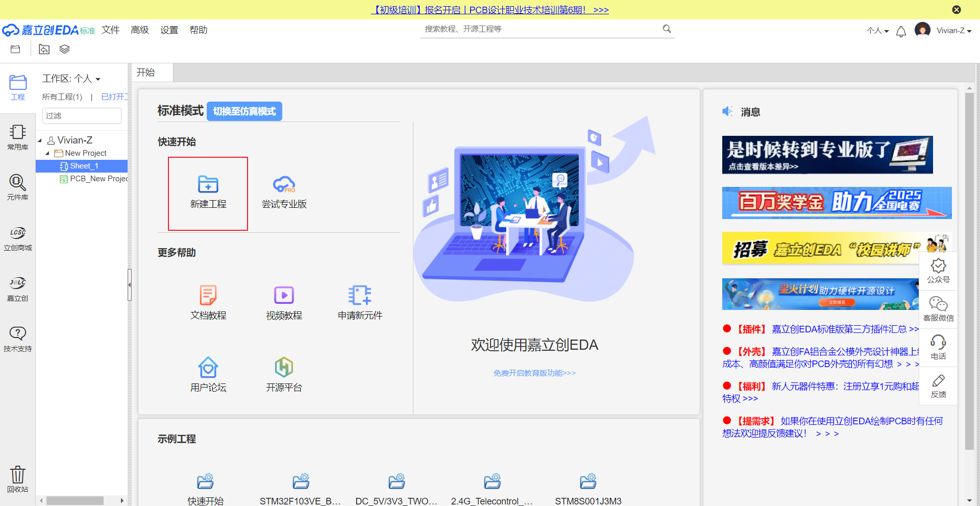Open the 用户论坛 user forum
Viewport: 980px width, 506px height.
tap(208, 375)
